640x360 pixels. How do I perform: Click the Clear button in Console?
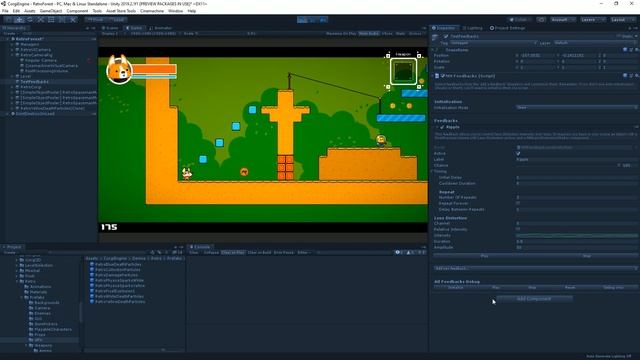194,253
